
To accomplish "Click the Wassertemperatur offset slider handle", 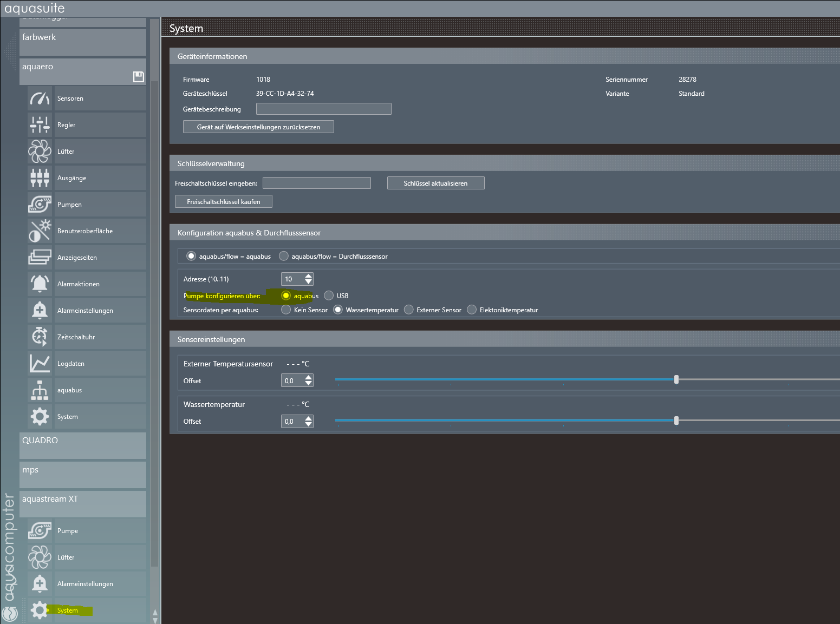I will coord(676,421).
